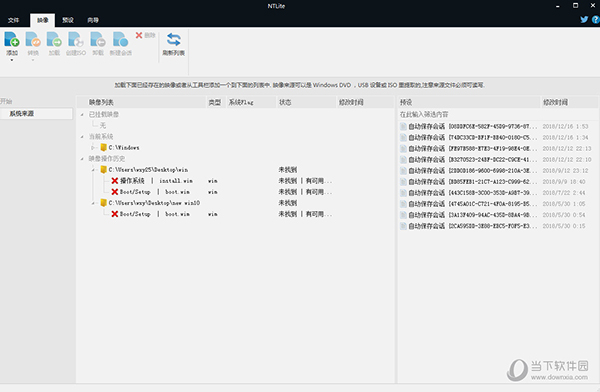Collapse the 已挂载映像 group
Image resolution: width=600 pixels, height=392 pixels.
pos(82,114)
